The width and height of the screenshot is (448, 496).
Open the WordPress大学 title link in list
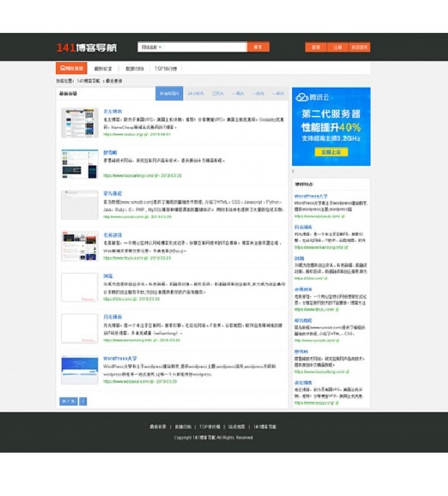[x=119, y=359]
